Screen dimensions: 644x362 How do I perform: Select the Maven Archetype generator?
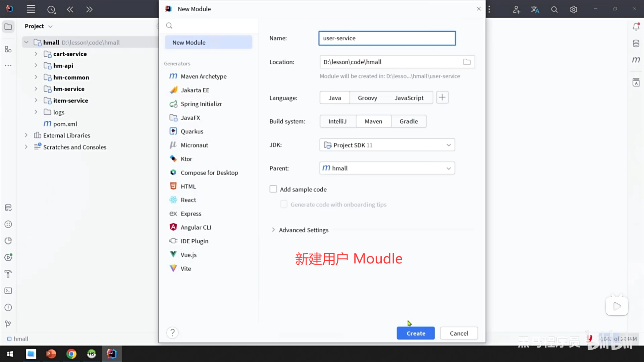(x=203, y=76)
